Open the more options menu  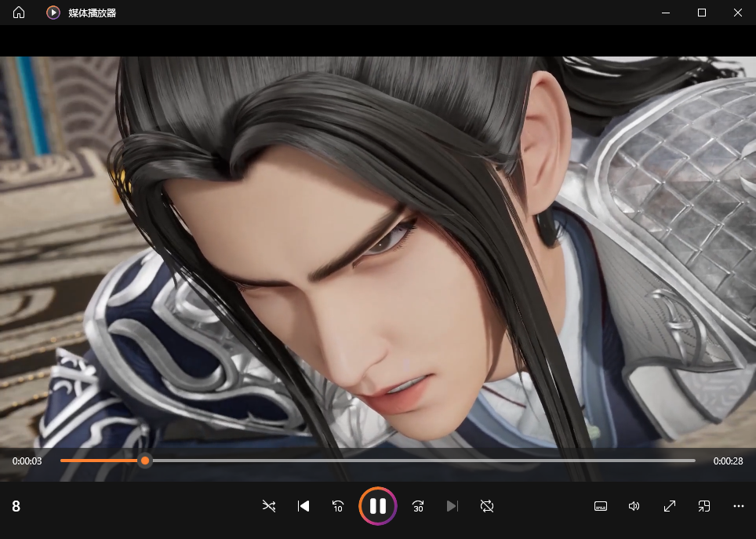(x=738, y=506)
